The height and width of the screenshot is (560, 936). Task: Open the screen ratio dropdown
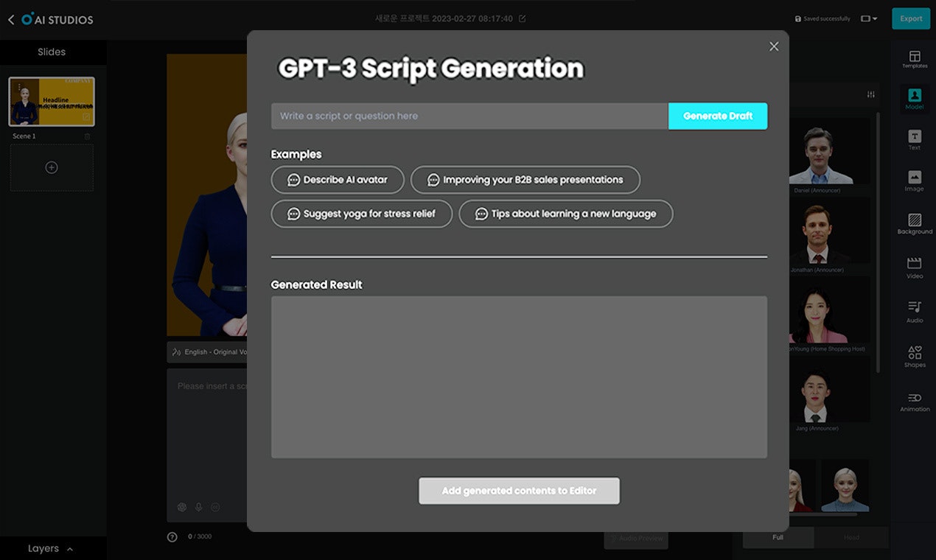[869, 18]
